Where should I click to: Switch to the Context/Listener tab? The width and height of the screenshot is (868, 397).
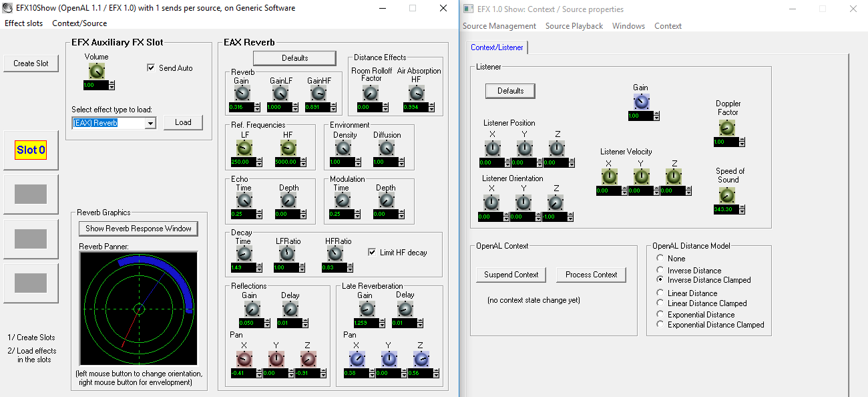(497, 47)
